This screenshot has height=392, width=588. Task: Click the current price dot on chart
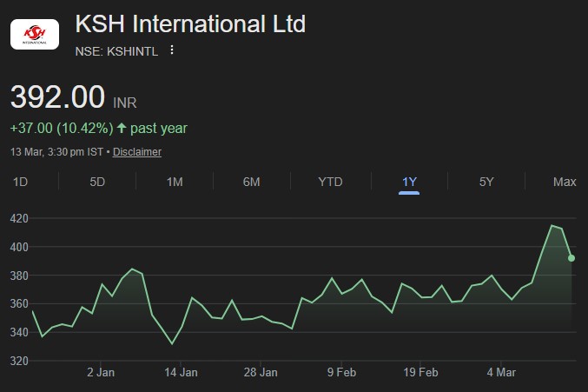[571, 258]
